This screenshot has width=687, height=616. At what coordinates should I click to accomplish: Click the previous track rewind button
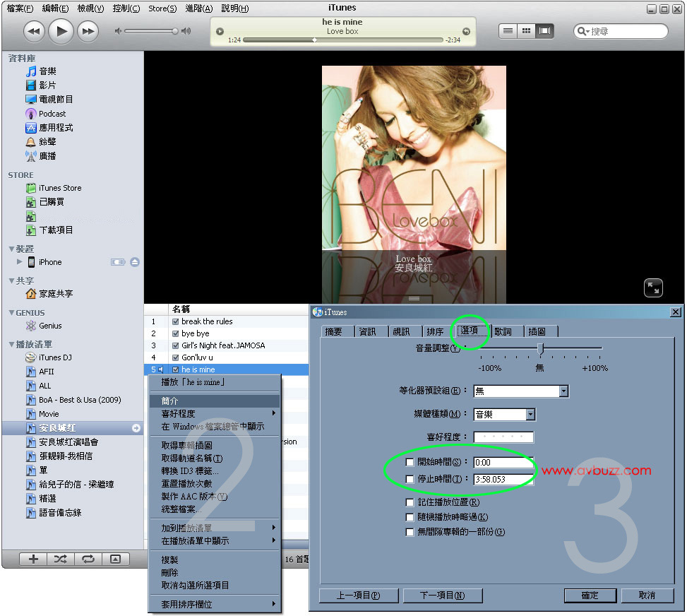(x=34, y=32)
